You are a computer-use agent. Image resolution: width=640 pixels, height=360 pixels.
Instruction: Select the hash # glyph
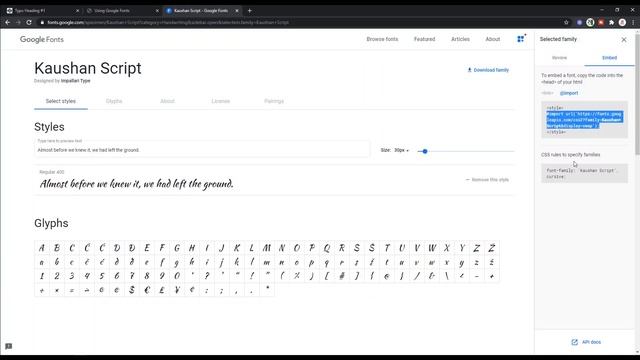(342, 276)
